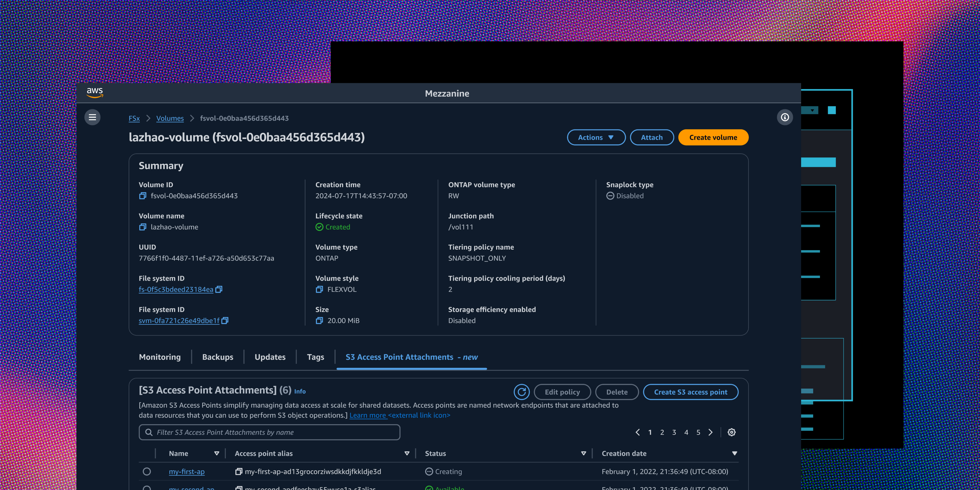Click the Creating status of my-first-ap
Image resolution: width=980 pixels, height=490 pixels.
pyautogui.click(x=443, y=471)
